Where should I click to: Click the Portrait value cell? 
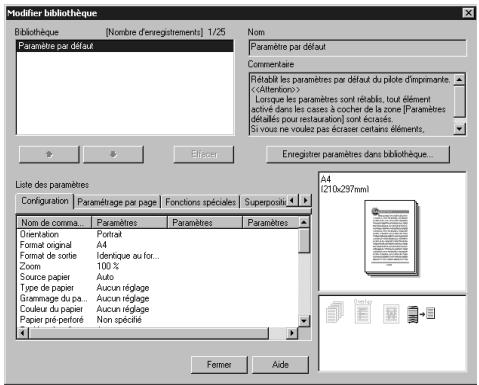tap(109, 234)
